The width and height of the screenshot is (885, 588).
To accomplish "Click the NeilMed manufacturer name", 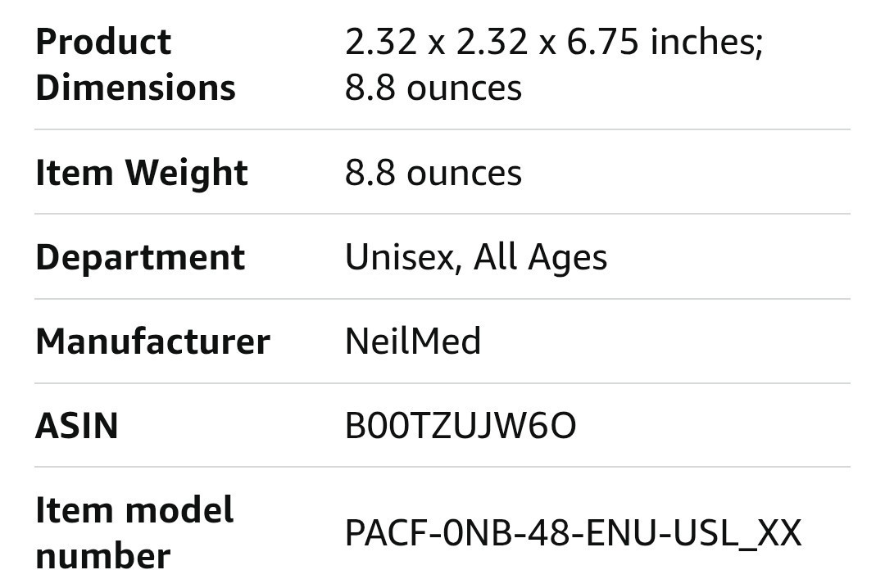I will click(413, 341).
